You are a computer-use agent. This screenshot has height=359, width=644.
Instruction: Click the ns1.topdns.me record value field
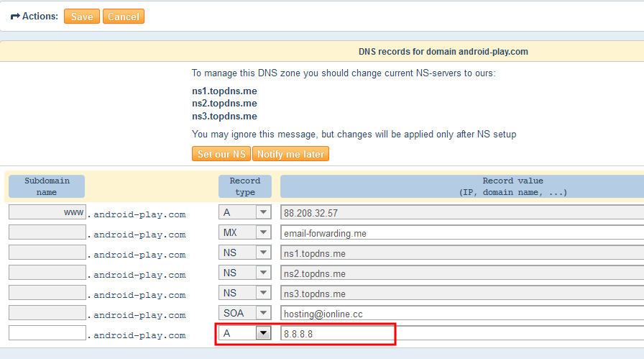(460, 253)
